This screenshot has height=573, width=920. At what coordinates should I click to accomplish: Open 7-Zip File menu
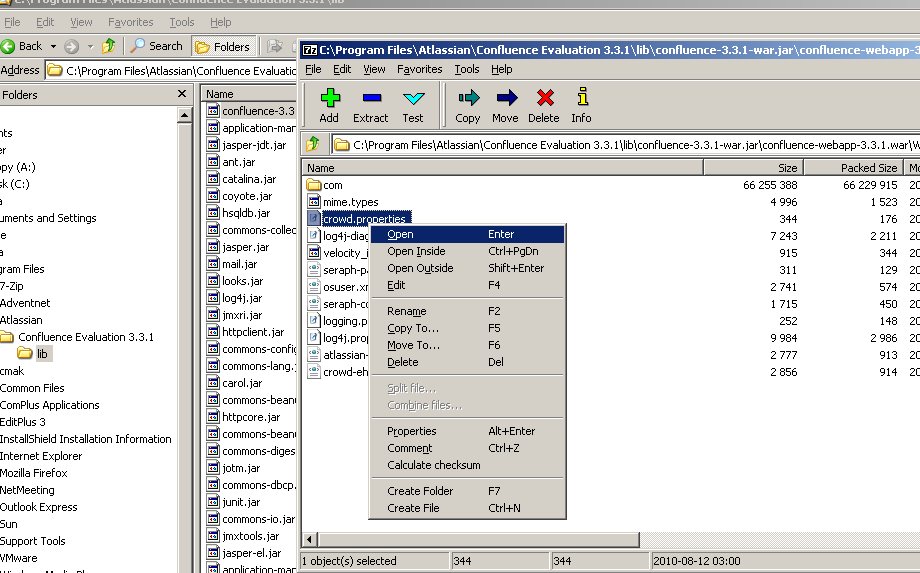(x=313, y=69)
